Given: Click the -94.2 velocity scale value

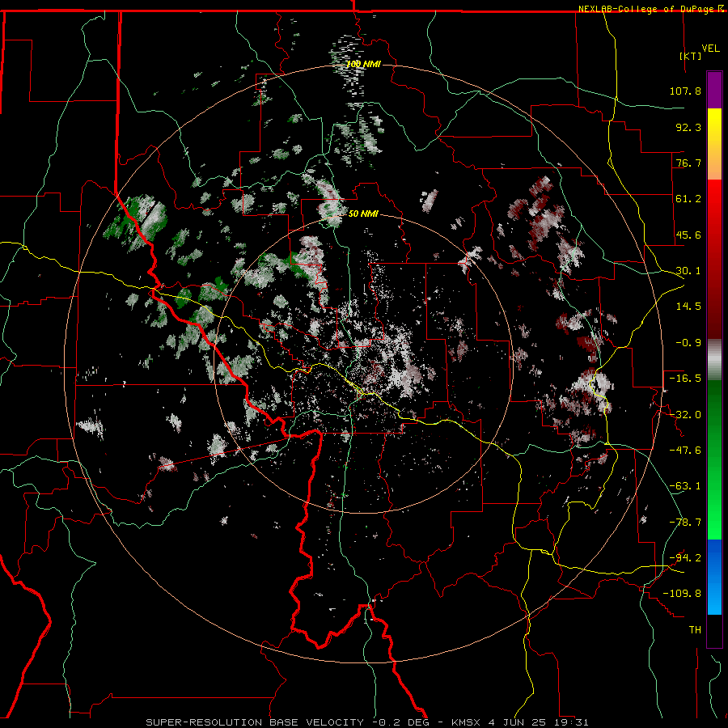Looking at the screenshot, I should pyautogui.click(x=685, y=558).
